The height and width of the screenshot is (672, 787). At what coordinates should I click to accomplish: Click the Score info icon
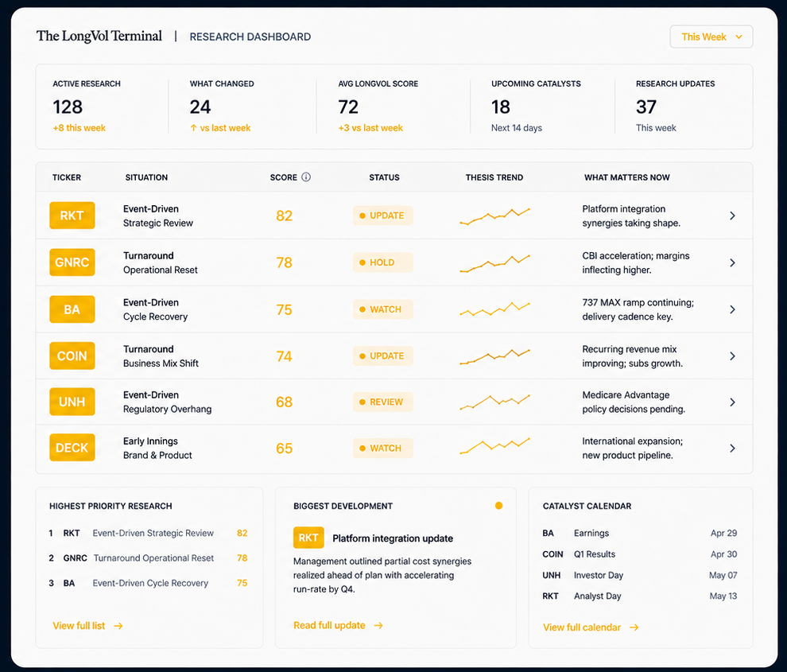click(x=306, y=177)
